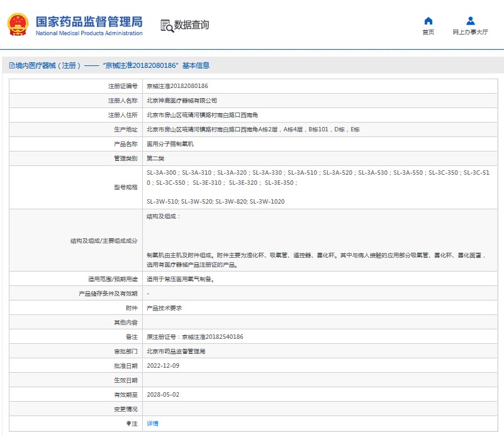The width and height of the screenshot is (504, 435).
Task: Click approval date 2022-12-09
Action: pyautogui.click(x=162, y=366)
